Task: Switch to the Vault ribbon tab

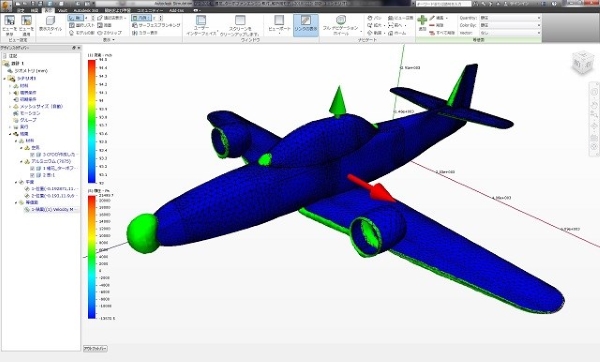Action: pyautogui.click(x=62, y=10)
